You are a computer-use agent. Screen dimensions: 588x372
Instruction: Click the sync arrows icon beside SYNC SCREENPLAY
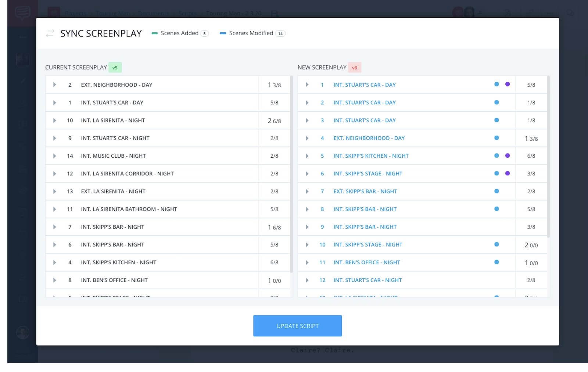(50, 33)
